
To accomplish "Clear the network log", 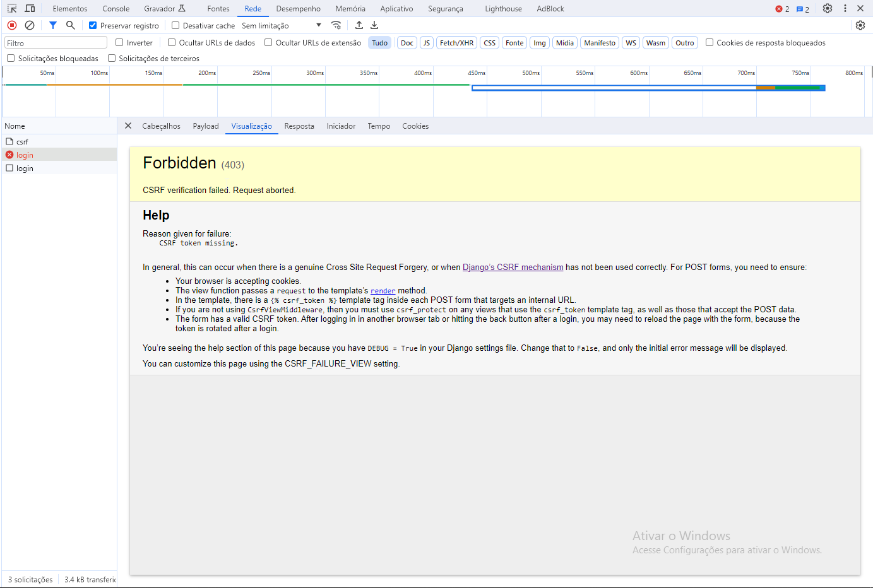I will pos(30,25).
